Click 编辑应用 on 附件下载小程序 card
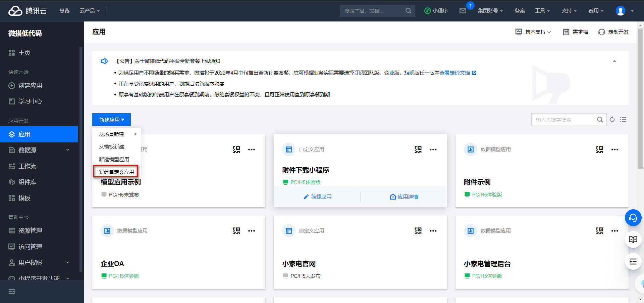 pos(317,197)
